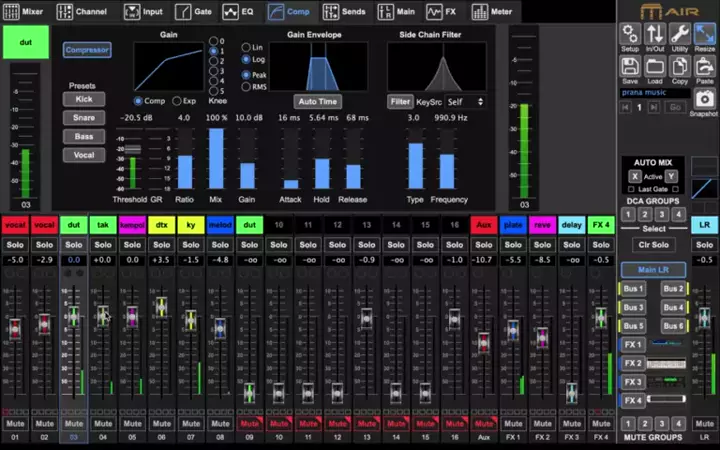
Task: Apply the Kick compressor preset
Action: tap(83, 100)
